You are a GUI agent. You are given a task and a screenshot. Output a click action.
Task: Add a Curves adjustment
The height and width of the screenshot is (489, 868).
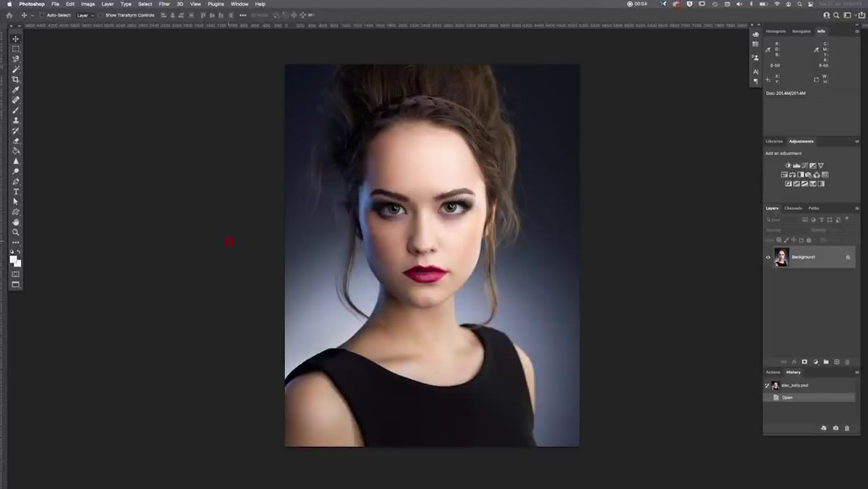pos(804,166)
